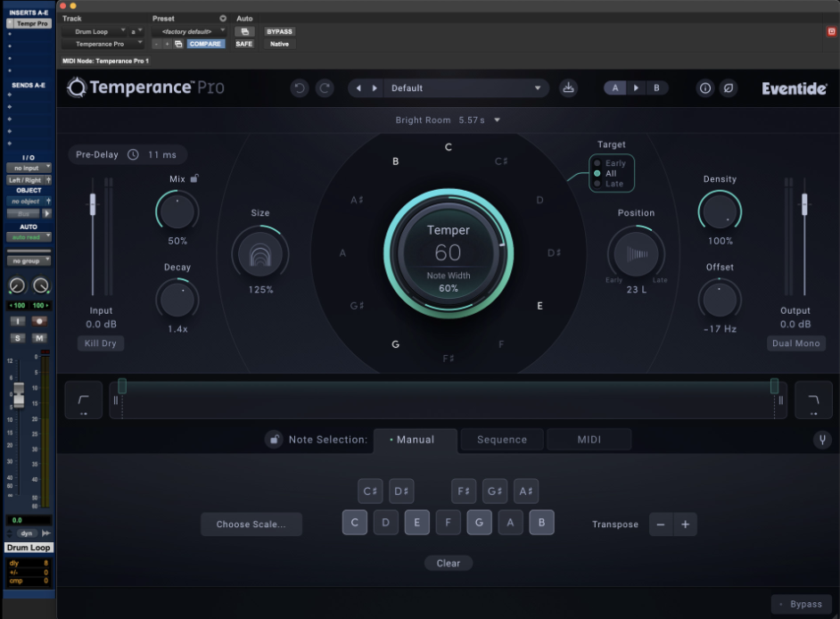Screen dimensions: 840x619
Task: Click the Choose Scale button
Action: (251, 524)
